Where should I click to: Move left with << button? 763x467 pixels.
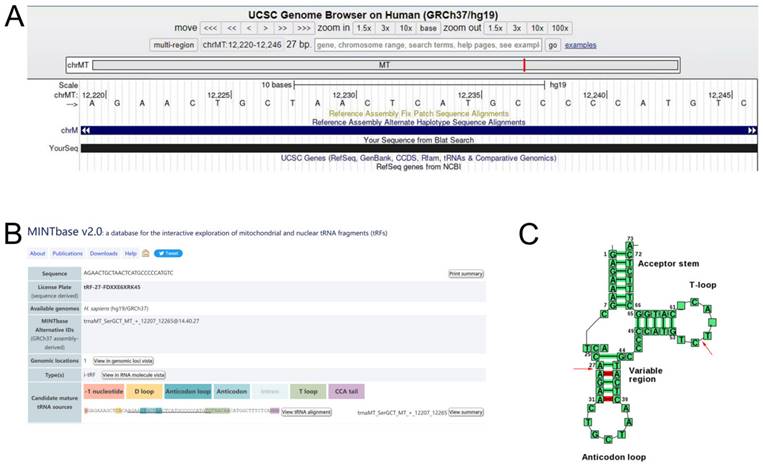[232, 28]
